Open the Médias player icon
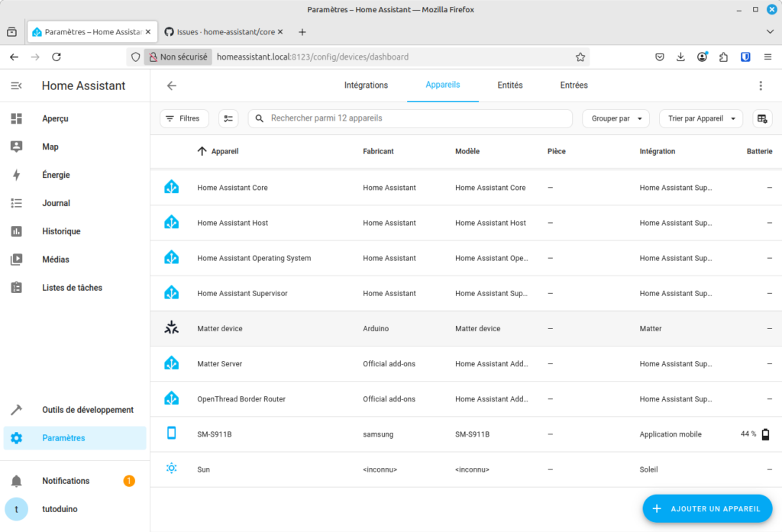 click(x=17, y=260)
